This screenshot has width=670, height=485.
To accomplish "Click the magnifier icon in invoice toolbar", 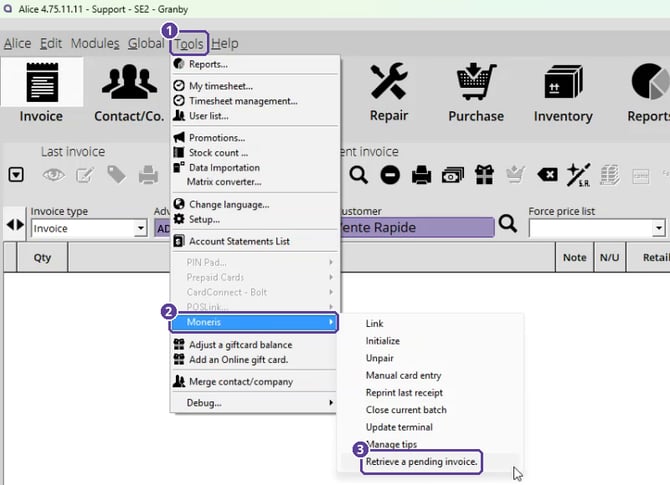I will [x=359, y=175].
